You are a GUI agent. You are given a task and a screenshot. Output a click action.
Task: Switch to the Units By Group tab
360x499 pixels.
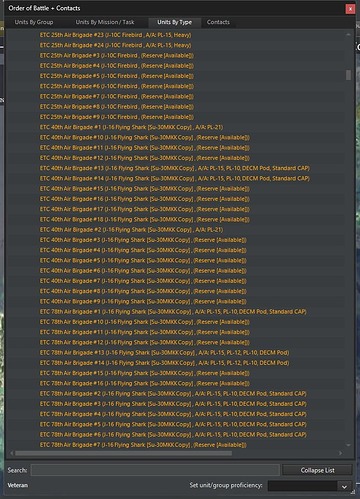[x=34, y=22]
